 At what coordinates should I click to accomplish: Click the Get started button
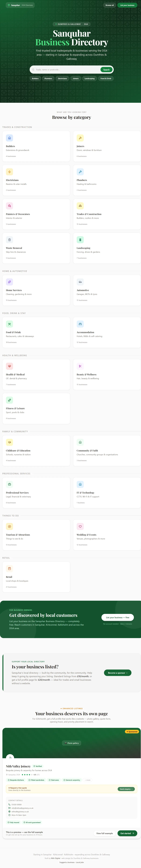pyautogui.click(x=127, y=833)
